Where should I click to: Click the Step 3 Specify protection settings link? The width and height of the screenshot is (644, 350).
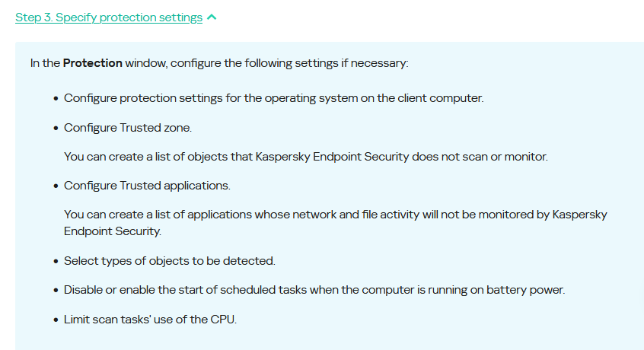pyautogui.click(x=108, y=17)
